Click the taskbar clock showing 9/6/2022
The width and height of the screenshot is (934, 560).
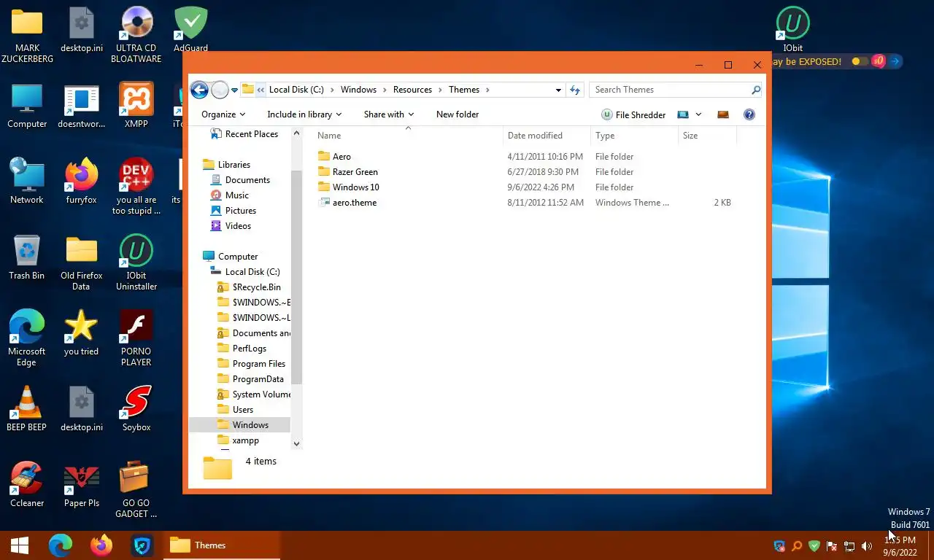[x=900, y=546]
